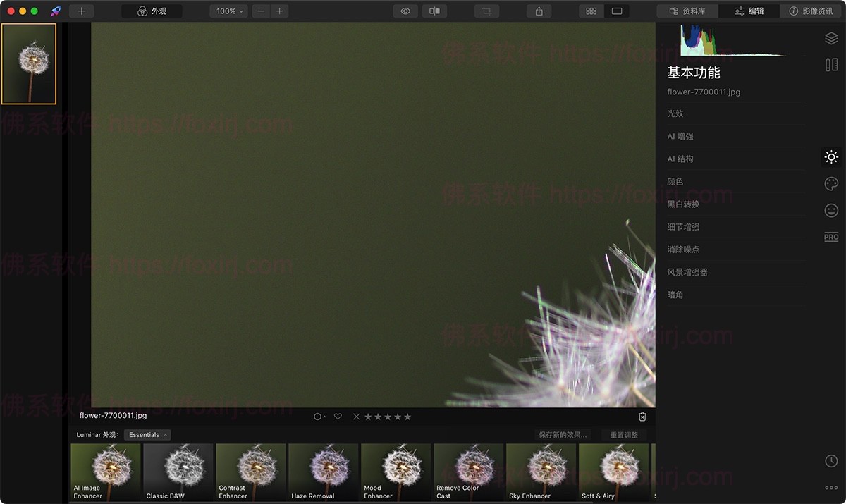This screenshot has width=846, height=504.
Task: Select the before/after compare icon
Action: [x=434, y=11]
